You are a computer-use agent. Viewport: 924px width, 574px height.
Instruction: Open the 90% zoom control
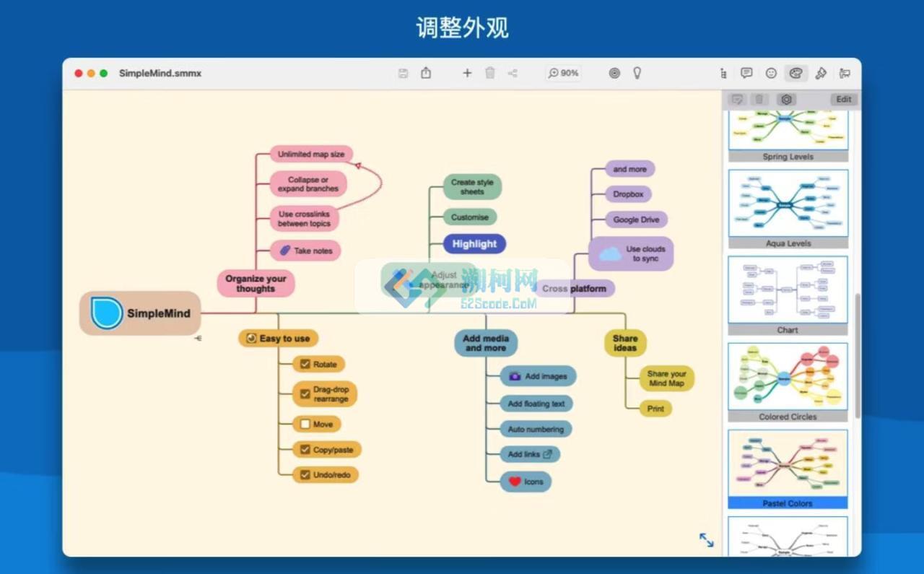(x=564, y=73)
